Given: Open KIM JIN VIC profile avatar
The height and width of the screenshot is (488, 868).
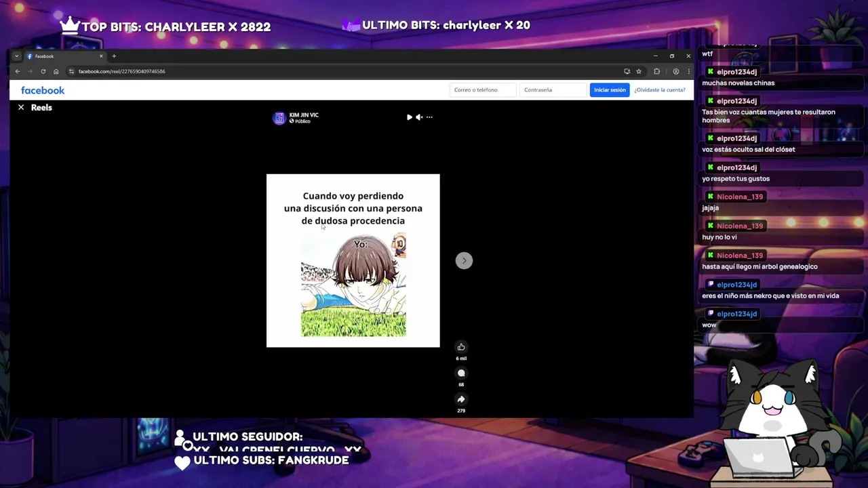Looking at the screenshot, I should pyautogui.click(x=279, y=118).
